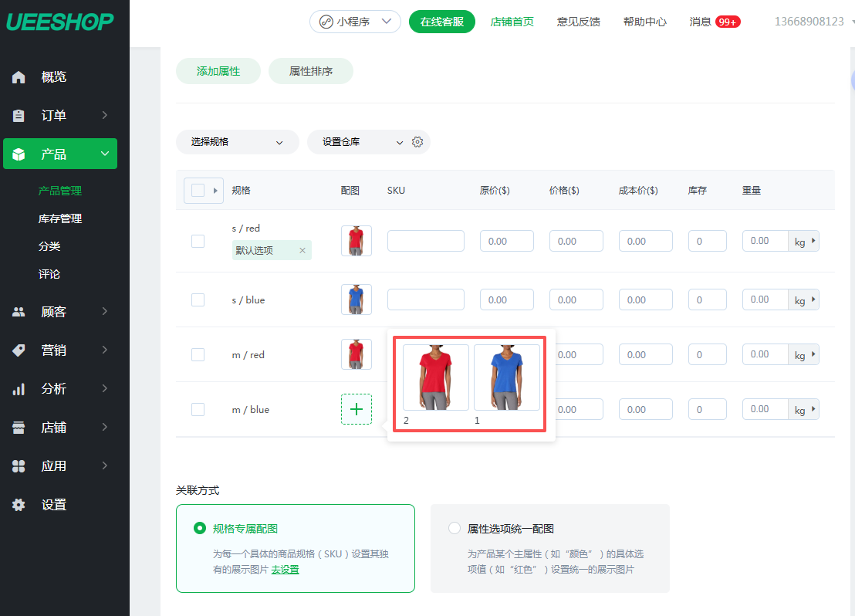Open the 选择规格 dropdown
Viewport: 855px width, 616px height.
pos(237,142)
